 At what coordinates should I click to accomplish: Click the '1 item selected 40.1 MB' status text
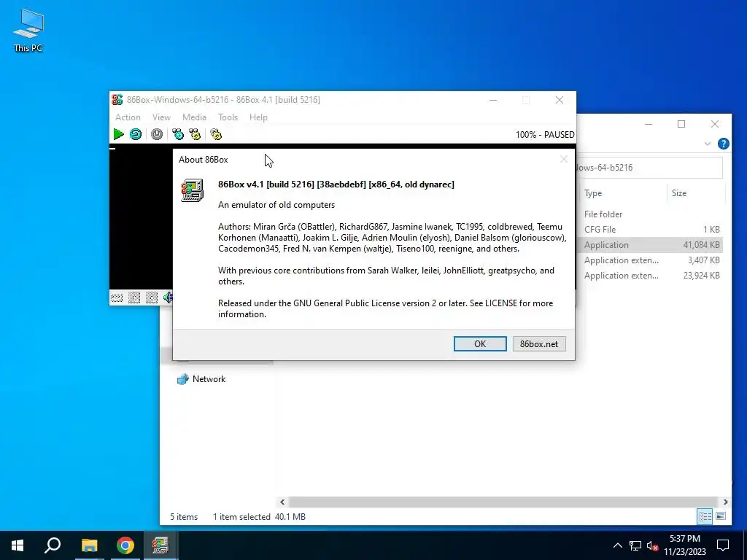(x=259, y=517)
